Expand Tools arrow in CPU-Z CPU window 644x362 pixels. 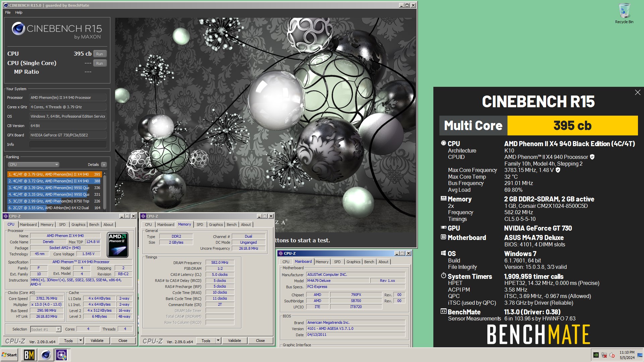[80, 341]
